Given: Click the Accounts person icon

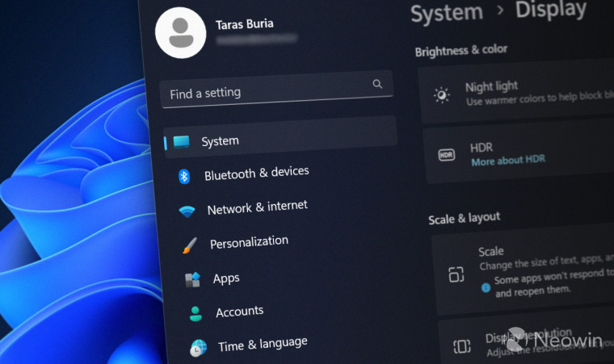Looking at the screenshot, I should click(196, 314).
